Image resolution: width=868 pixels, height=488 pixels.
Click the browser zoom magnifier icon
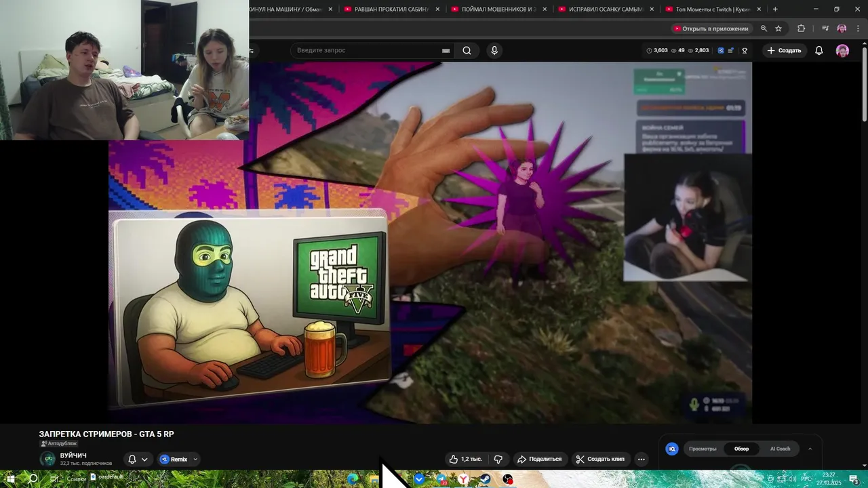[x=764, y=28]
